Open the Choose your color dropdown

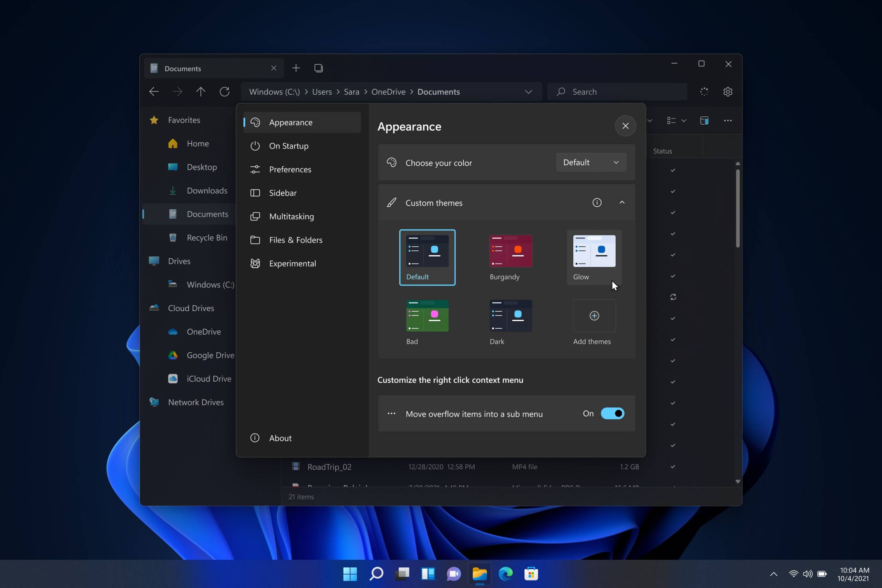pyautogui.click(x=591, y=162)
